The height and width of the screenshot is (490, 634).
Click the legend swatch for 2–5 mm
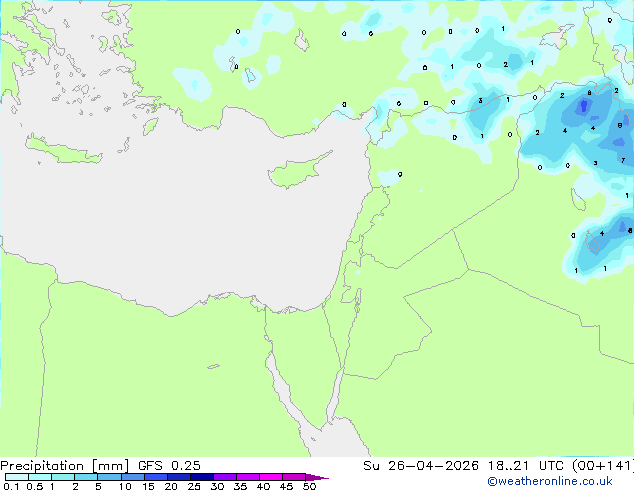coord(86,477)
